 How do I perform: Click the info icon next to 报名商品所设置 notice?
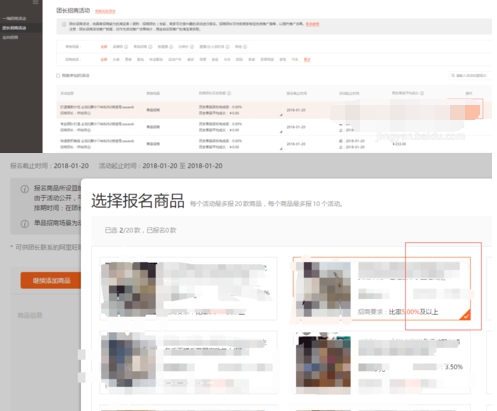(x=25, y=189)
